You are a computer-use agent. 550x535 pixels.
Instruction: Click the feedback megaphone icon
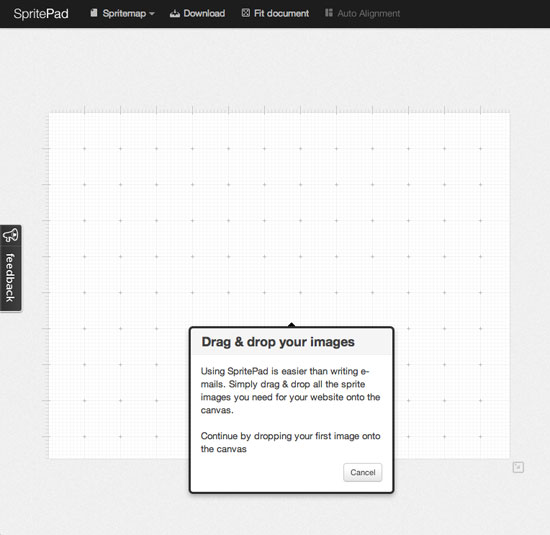[10, 235]
